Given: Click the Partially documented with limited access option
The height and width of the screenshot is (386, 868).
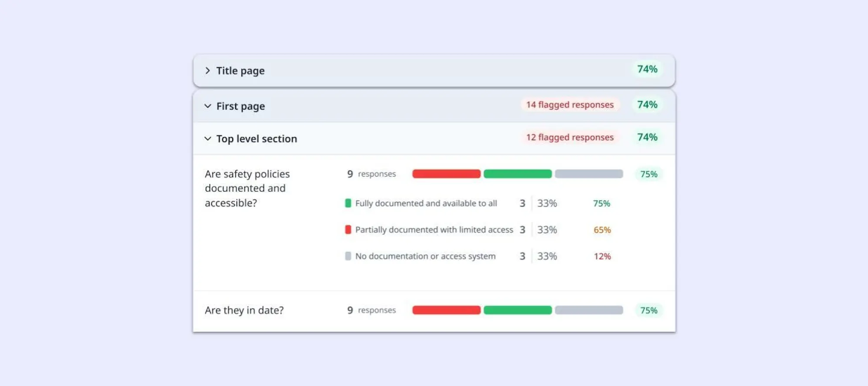Looking at the screenshot, I should 434,230.
